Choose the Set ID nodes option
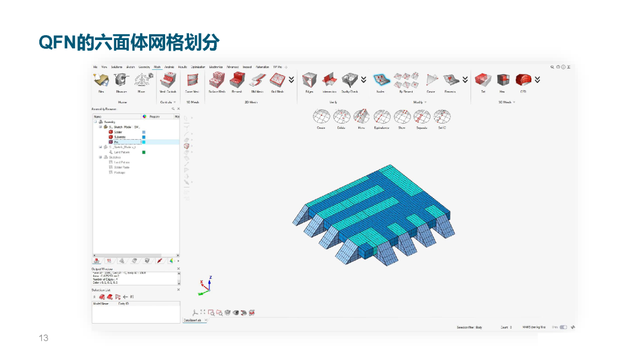The height and width of the screenshot is (363, 644). click(x=442, y=119)
